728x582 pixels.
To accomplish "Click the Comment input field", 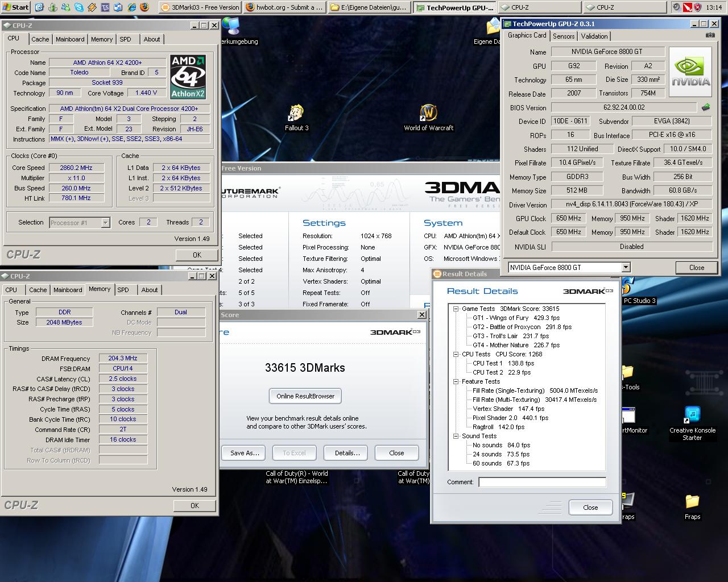I will click(x=542, y=482).
